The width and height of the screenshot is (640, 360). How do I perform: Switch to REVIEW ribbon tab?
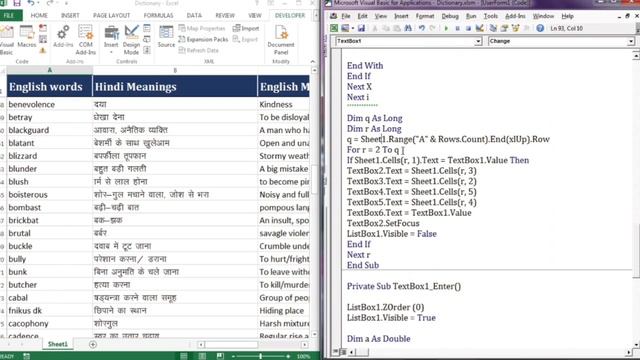coord(225,16)
